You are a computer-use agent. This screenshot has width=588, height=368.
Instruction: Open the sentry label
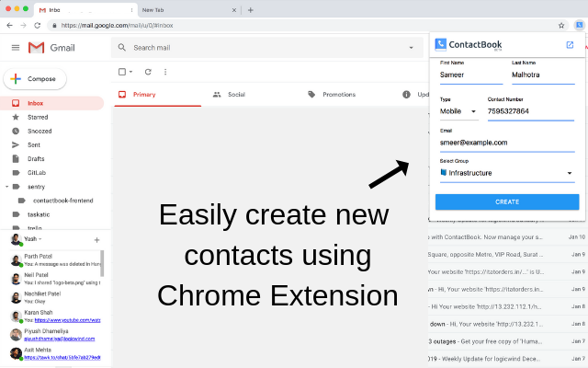tap(36, 187)
